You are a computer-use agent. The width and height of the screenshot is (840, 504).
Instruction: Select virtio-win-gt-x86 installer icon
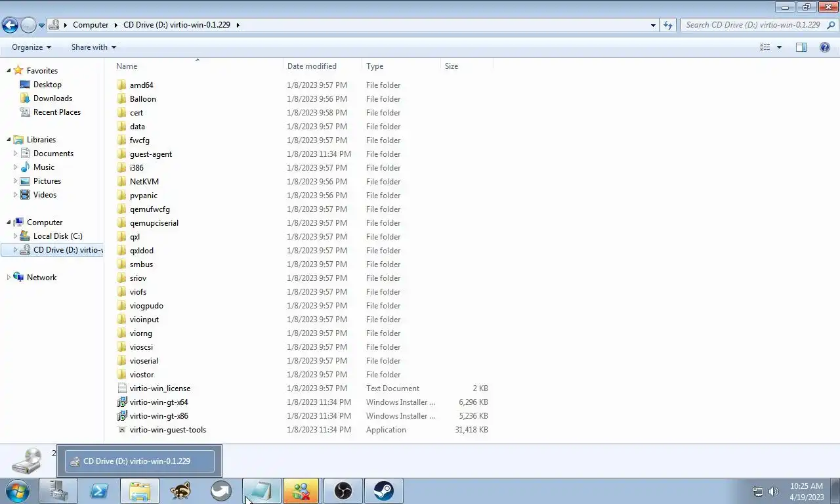click(x=121, y=416)
